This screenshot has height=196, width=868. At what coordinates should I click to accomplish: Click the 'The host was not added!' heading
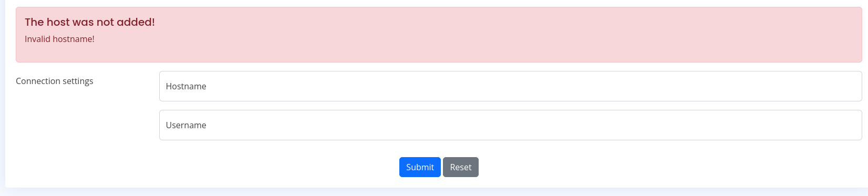pyautogui.click(x=90, y=22)
